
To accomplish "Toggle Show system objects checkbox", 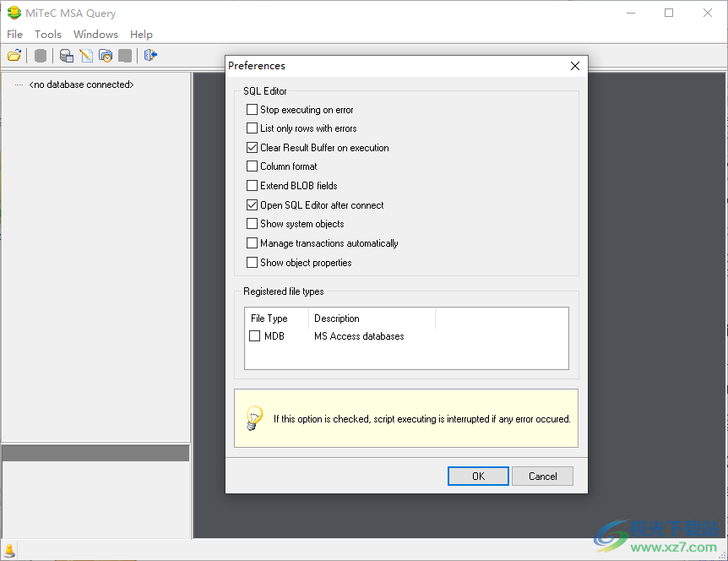I will [253, 224].
